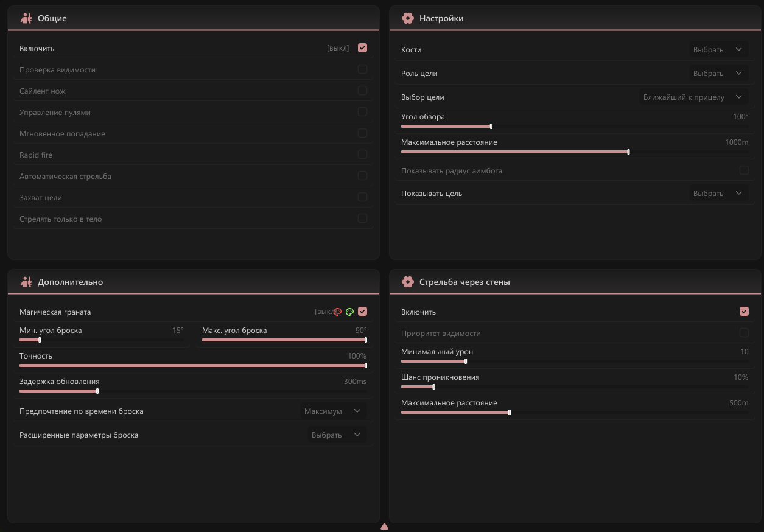Click the red palette icon beside Магическая граната

338,312
